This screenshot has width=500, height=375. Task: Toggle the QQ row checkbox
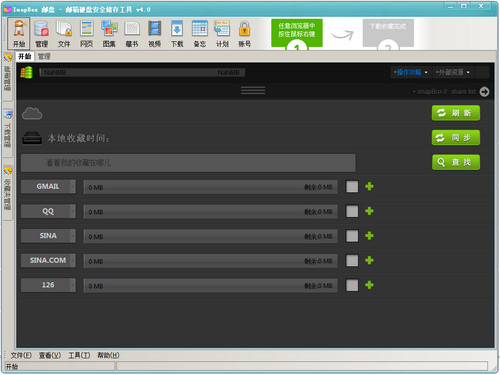point(352,211)
